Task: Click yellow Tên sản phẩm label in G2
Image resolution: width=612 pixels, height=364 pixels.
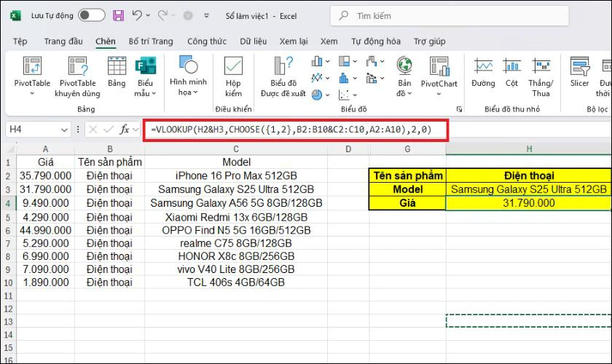Action: pyautogui.click(x=407, y=176)
